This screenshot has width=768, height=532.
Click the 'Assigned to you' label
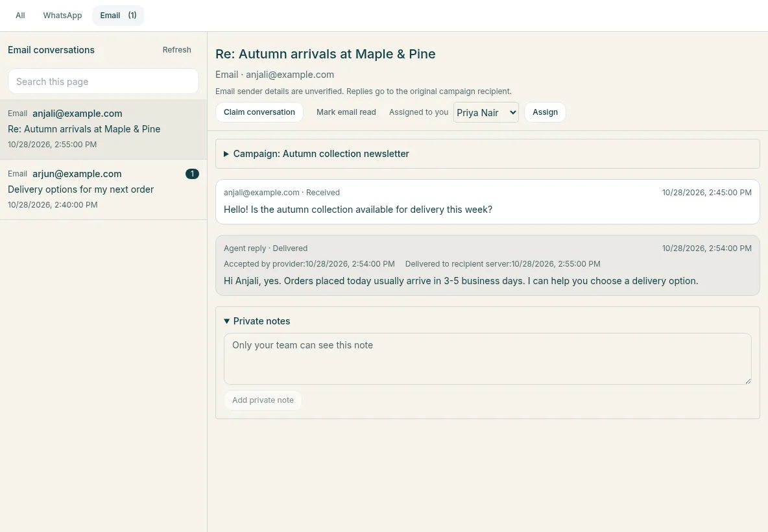pos(418,112)
